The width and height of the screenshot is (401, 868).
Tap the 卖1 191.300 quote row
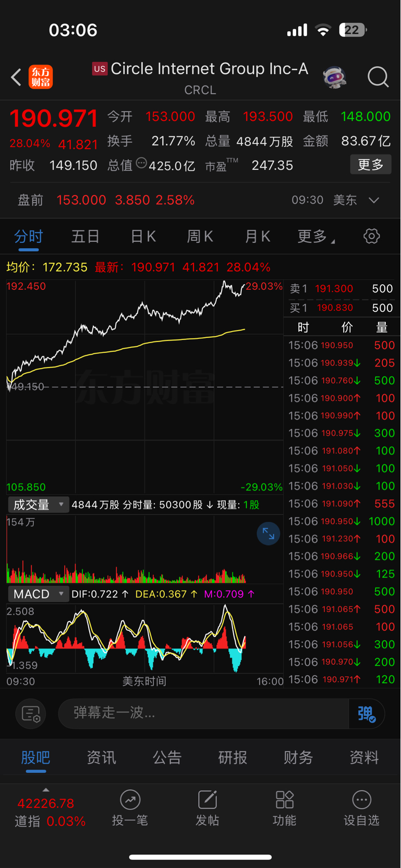pyautogui.click(x=342, y=289)
